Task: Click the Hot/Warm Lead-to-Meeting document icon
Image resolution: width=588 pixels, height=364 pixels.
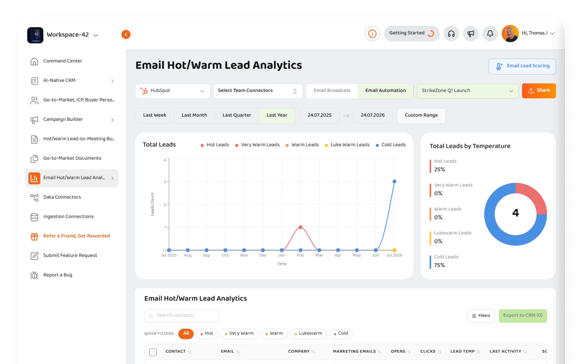Action: (x=34, y=139)
